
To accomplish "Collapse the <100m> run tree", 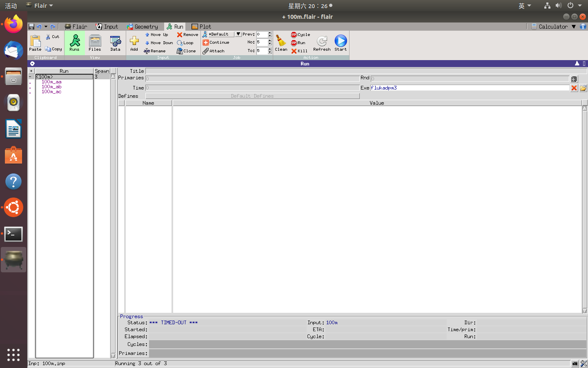I will click(x=30, y=77).
